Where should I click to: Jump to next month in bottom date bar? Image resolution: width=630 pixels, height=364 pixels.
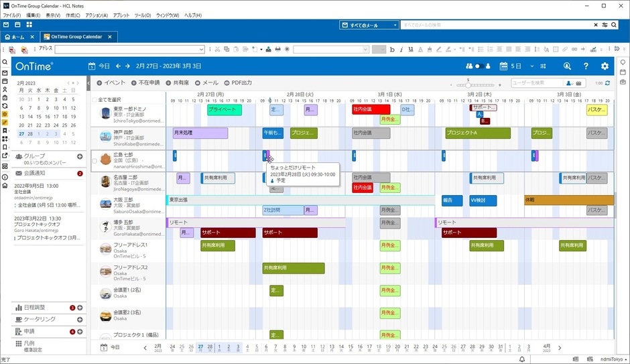tap(560, 348)
